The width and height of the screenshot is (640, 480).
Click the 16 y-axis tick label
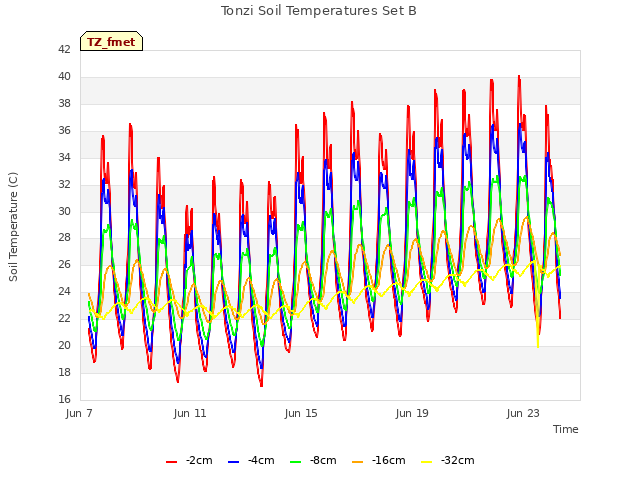pos(64,399)
